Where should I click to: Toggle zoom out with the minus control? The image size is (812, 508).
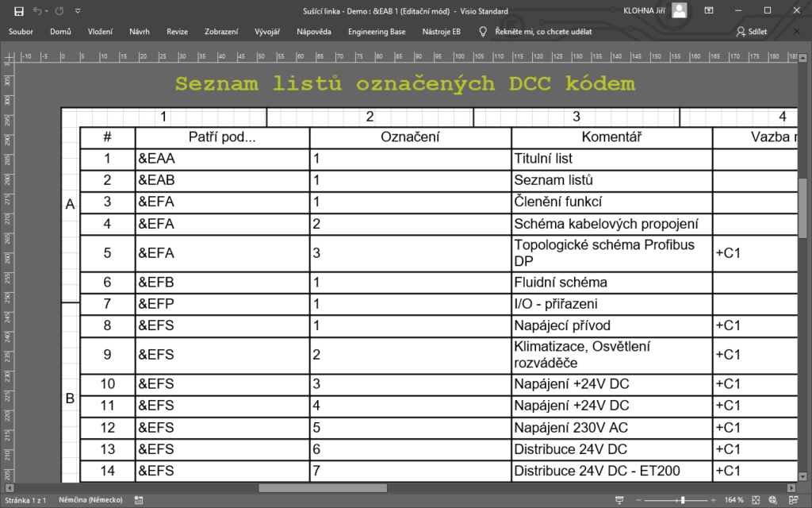[638, 499]
